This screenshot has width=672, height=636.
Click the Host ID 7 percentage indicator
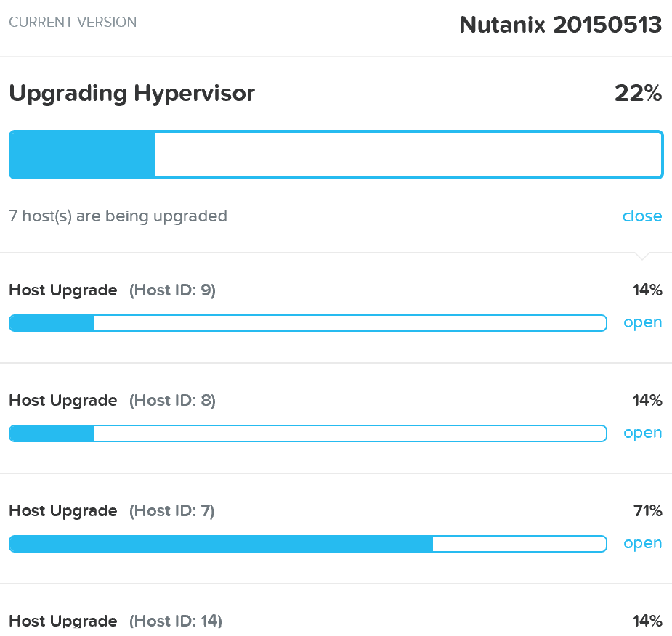[647, 510]
